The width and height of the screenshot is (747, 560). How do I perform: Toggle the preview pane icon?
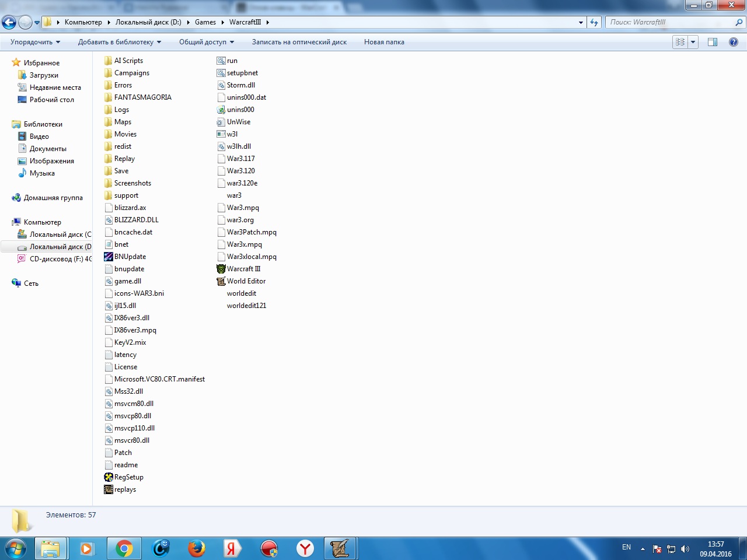[x=713, y=42]
